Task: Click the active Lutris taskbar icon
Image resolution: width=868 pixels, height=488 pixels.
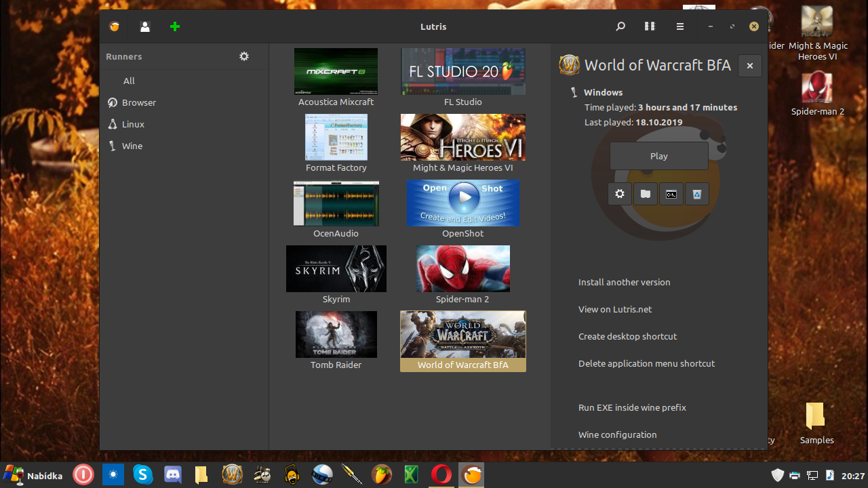Action: coord(471,475)
